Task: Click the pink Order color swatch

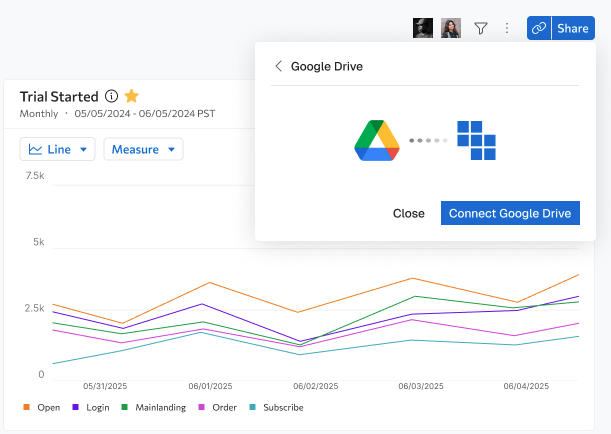Action: (x=201, y=407)
